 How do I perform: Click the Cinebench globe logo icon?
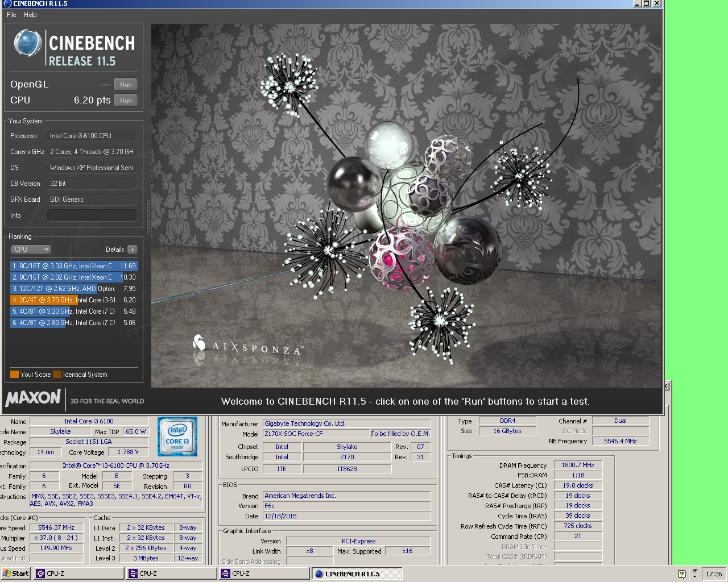(28, 43)
